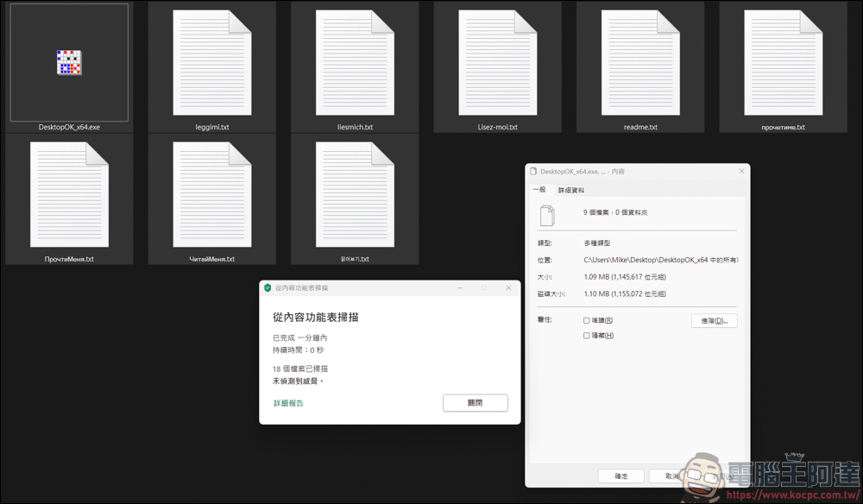
Task: Switch to the 一般 tab in properties
Action: [539, 189]
